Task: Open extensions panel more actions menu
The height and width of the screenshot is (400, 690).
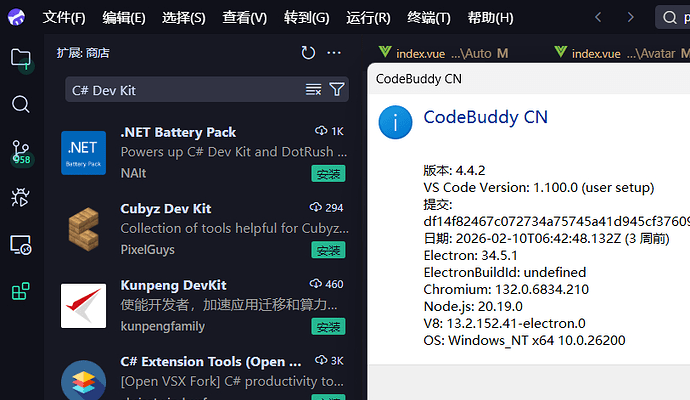Action: pos(334,53)
